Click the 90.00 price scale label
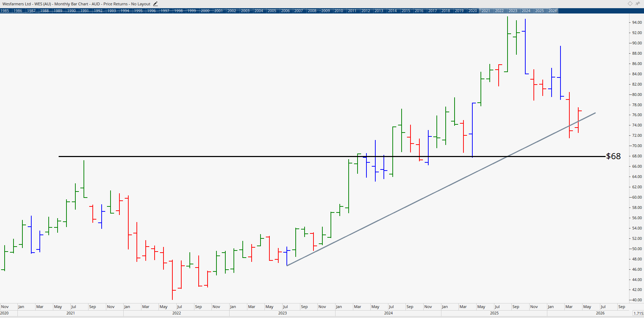The image size is (644, 318). [637, 43]
